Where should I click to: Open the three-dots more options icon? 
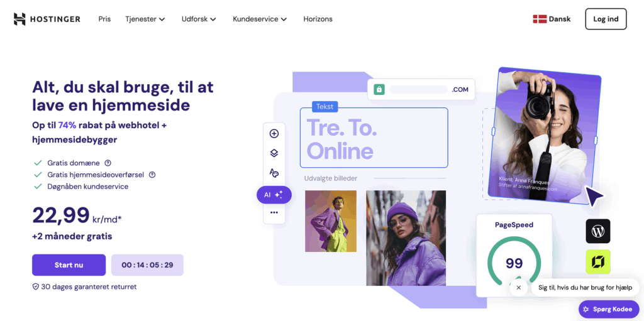point(274,212)
